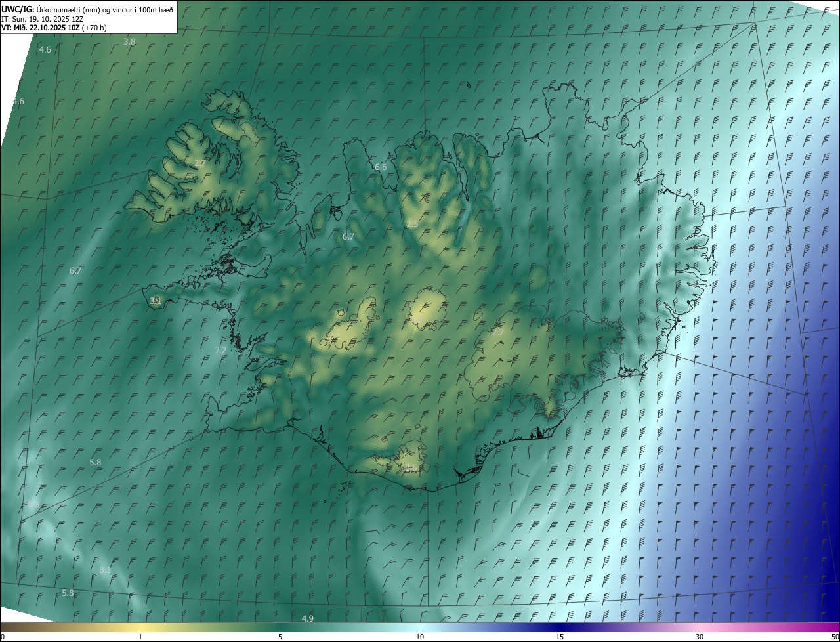
Task: Select the 15 tick label on color scale
Action: (x=560, y=637)
